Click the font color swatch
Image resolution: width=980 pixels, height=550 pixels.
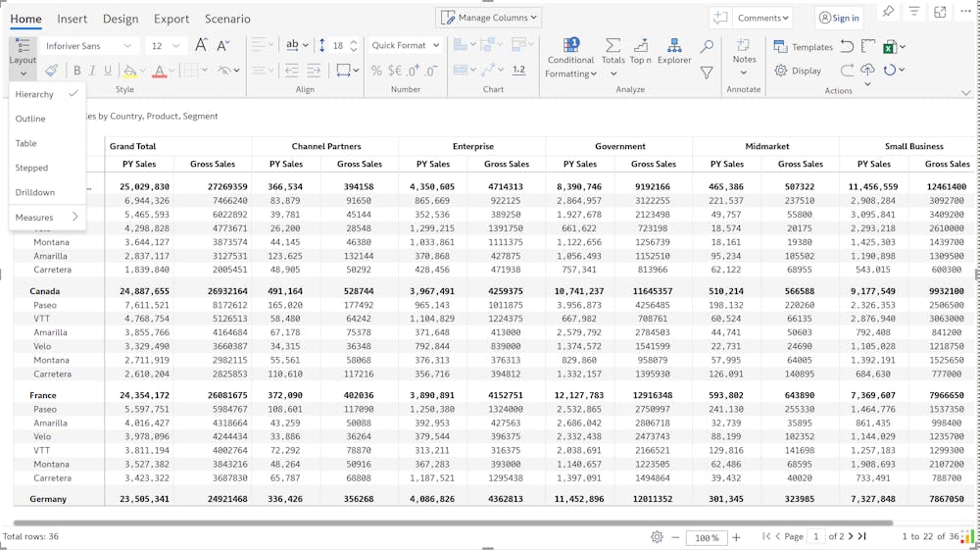(159, 71)
